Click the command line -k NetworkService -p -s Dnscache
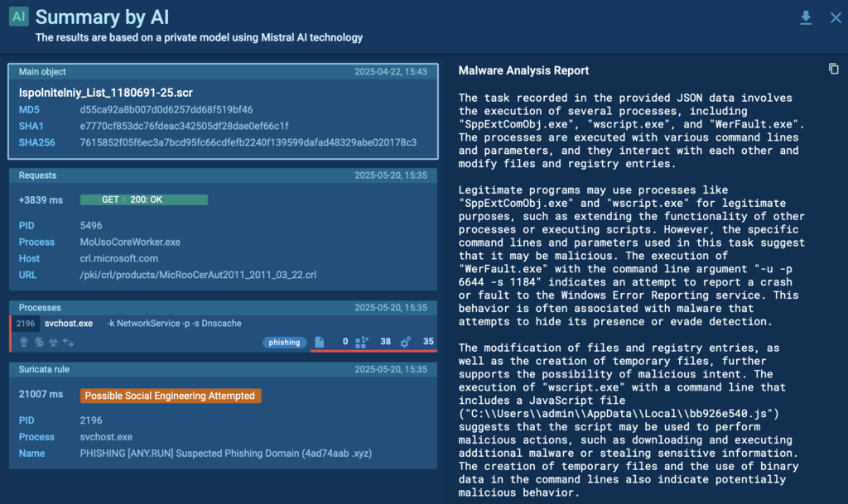Image resolution: width=848 pixels, height=504 pixels. pyautogui.click(x=174, y=324)
